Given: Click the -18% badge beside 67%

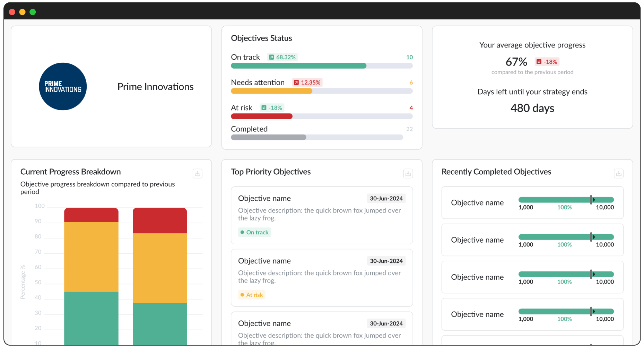Looking at the screenshot, I should 547,62.
